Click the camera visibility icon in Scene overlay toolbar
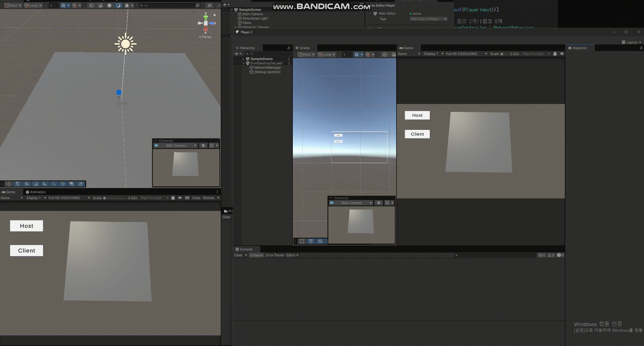 [72, 184]
